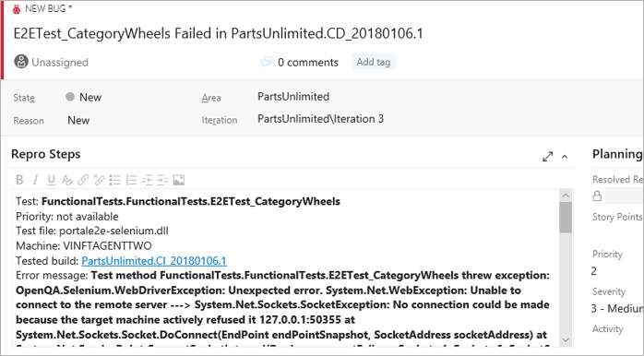This screenshot has width=644, height=356.
Task: Maximize the Repro Steps section
Action: coord(547,157)
